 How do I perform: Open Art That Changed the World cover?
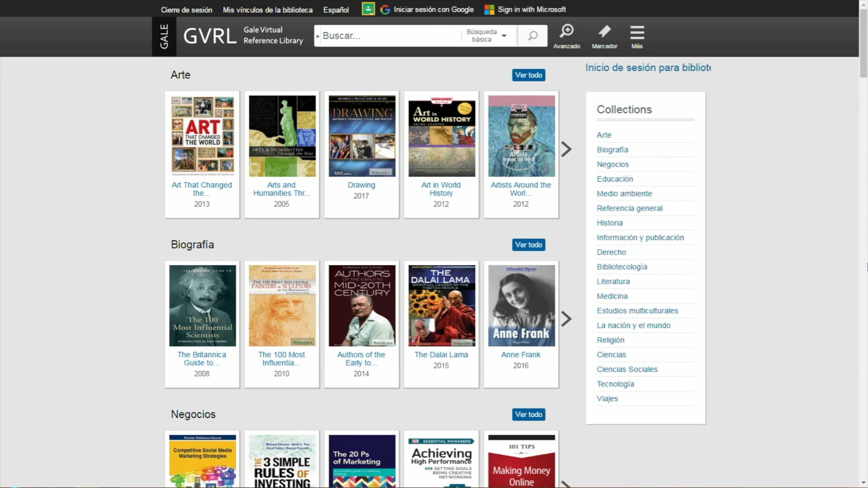203,136
